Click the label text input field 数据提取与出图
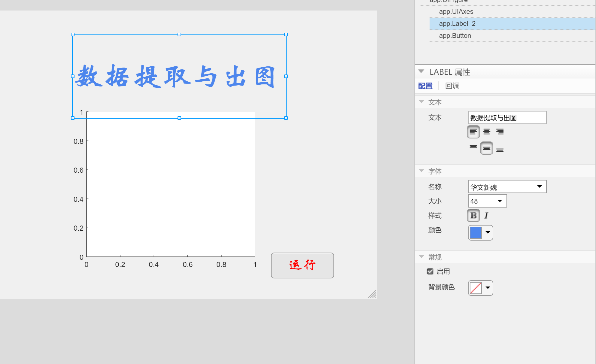The width and height of the screenshot is (596, 364). (x=507, y=117)
